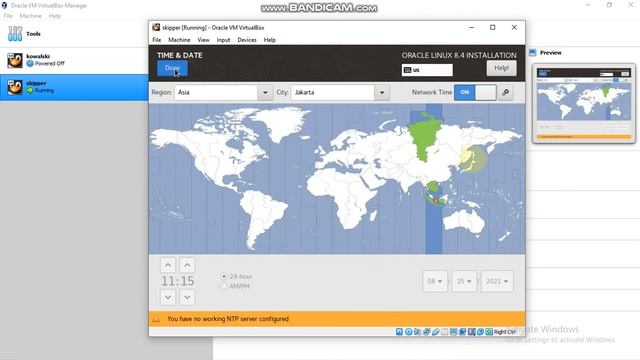Click the Done button
Image resolution: width=640 pixels, height=360 pixels.
pyautogui.click(x=172, y=68)
